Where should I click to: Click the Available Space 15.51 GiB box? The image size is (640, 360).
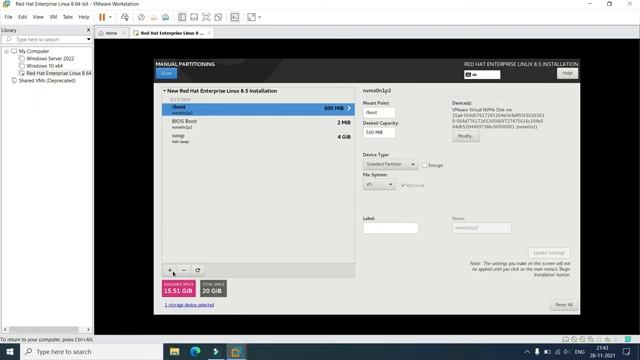tap(178, 288)
